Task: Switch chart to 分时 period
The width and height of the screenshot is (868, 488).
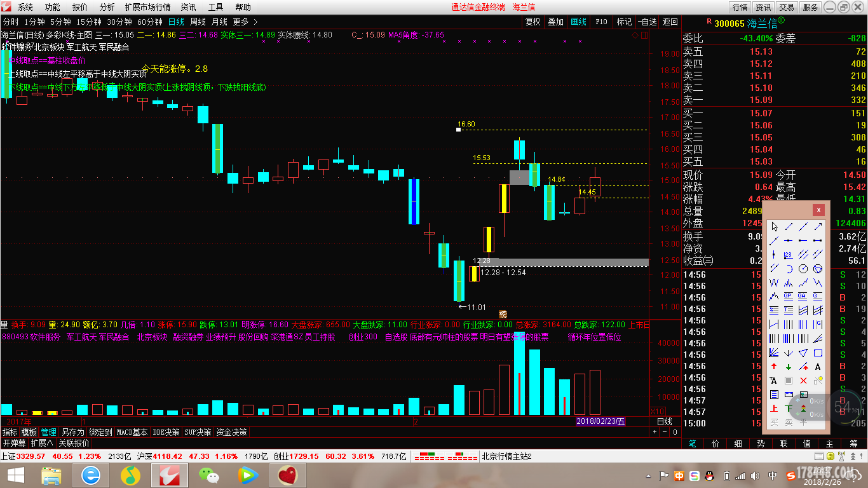Action: pos(11,22)
